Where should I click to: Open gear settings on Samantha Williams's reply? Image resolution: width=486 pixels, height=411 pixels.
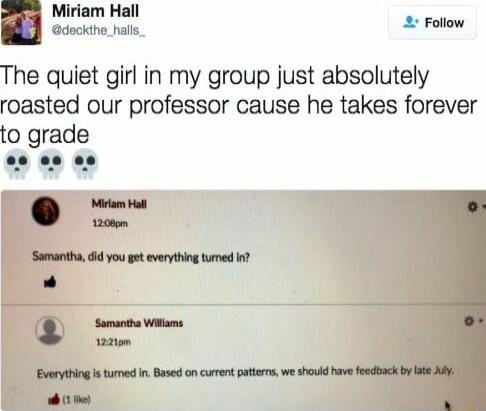[469, 321]
